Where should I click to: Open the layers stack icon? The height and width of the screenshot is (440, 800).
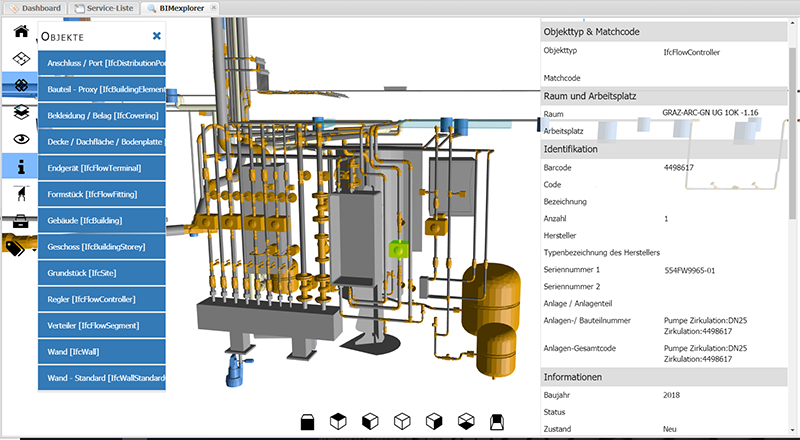[21, 112]
